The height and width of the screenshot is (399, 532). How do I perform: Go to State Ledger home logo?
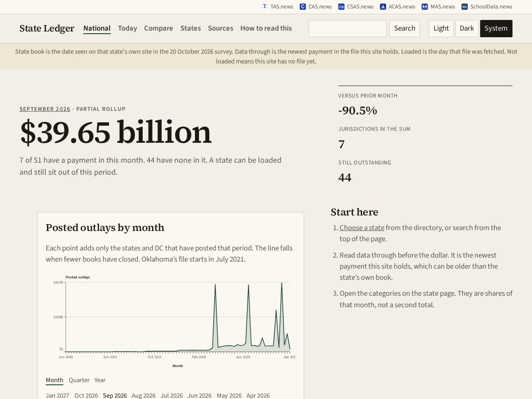[x=47, y=28]
